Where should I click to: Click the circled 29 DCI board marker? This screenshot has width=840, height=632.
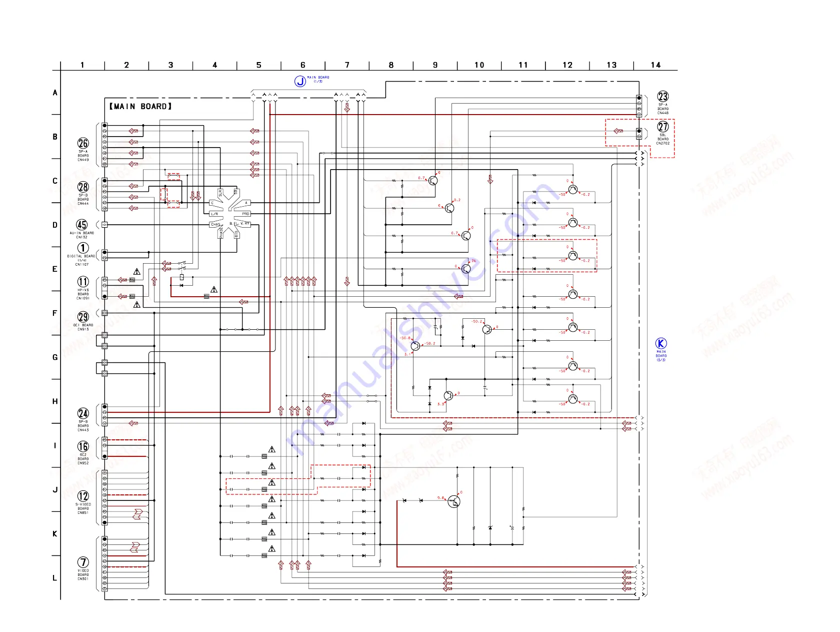(x=83, y=317)
